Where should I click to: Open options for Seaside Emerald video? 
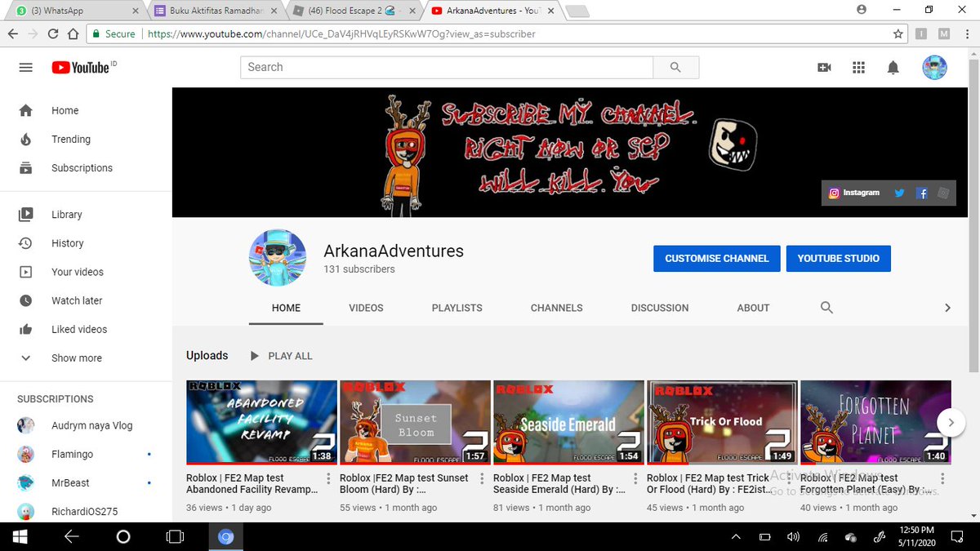(x=636, y=479)
